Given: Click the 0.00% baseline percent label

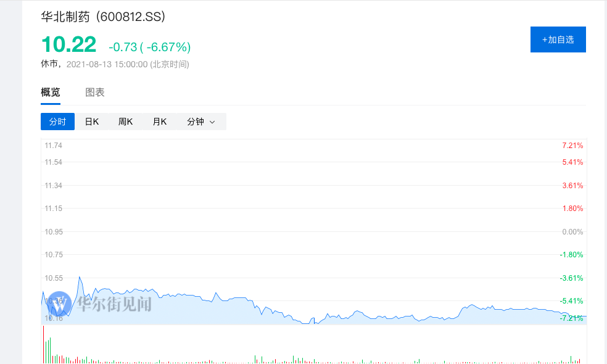Looking at the screenshot, I should tap(572, 231).
